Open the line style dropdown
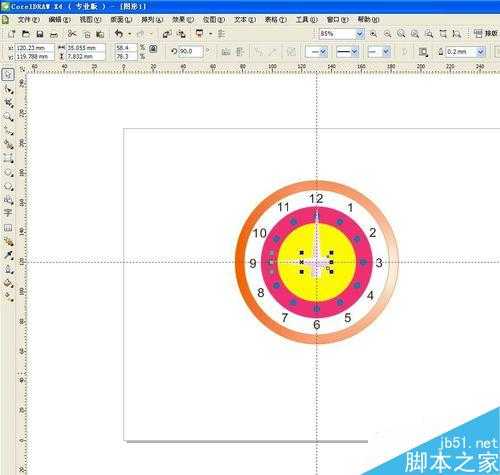Image resolution: width=500 pixels, height=475 pixels. pos(347,52)
